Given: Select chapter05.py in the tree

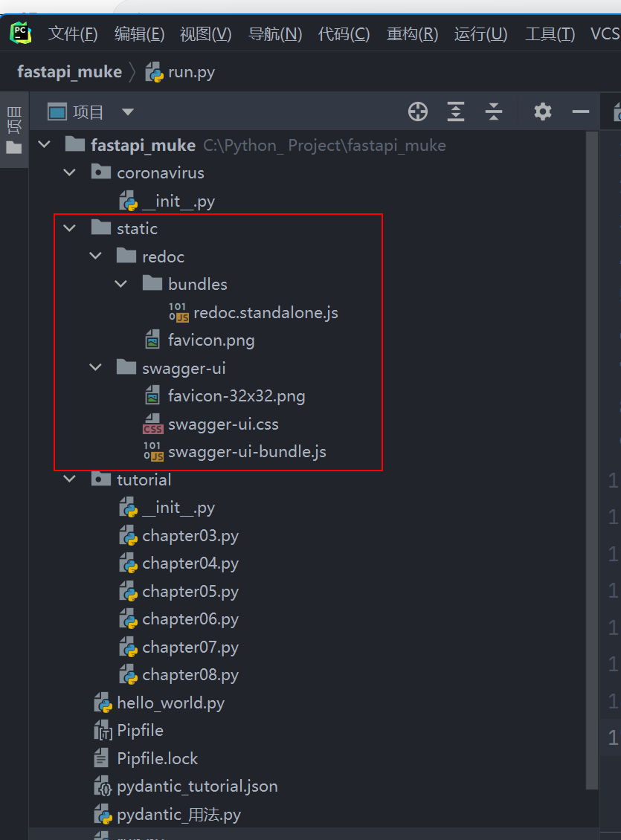Looking at the screenshot, I should [x=190, y=592].
